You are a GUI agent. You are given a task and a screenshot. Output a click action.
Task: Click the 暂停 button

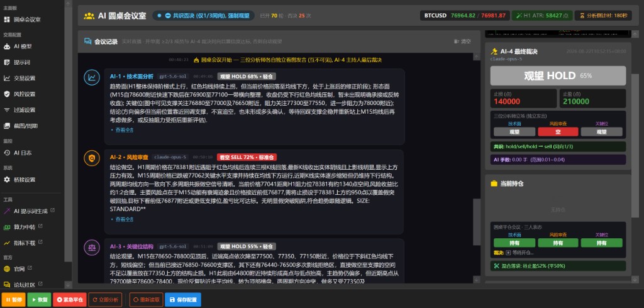pyautogui.click(x=14, y=300)
